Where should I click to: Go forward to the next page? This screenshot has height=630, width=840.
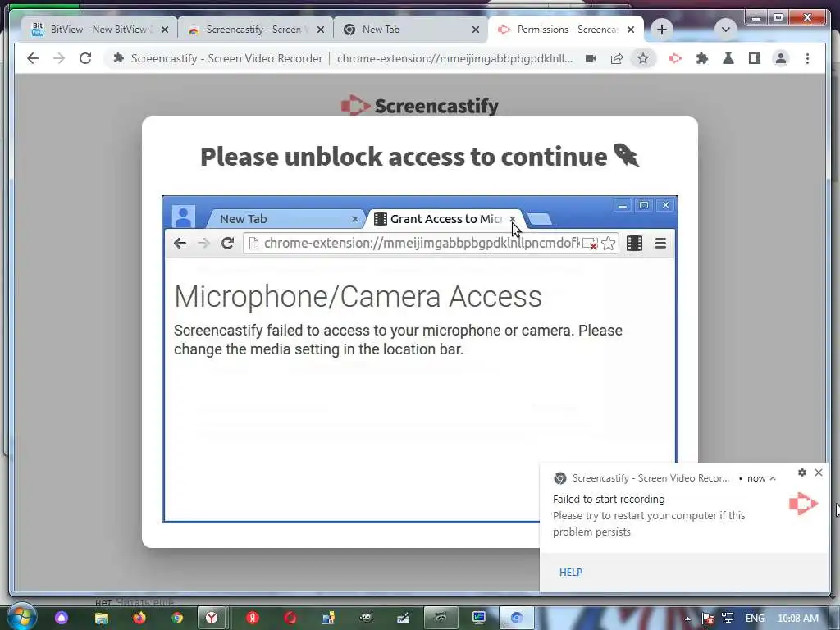click(59, 58)
